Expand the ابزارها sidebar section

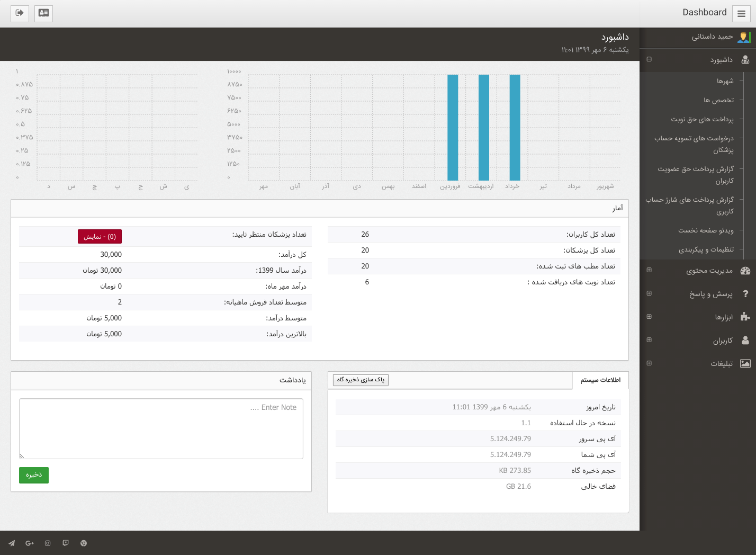[x=649, y=317]
